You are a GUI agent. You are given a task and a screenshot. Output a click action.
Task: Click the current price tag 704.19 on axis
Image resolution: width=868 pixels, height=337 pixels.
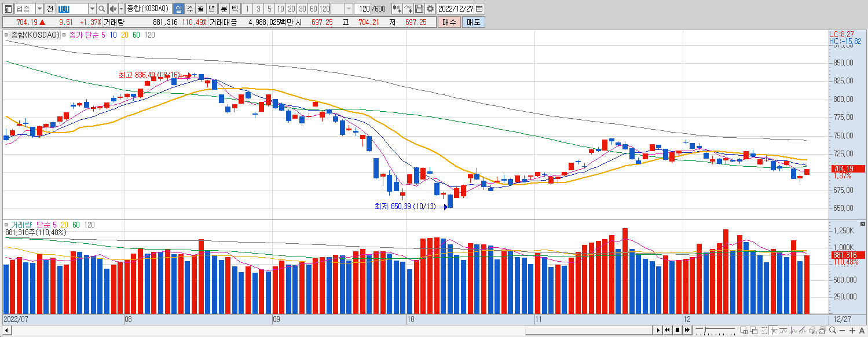point(848,169)
